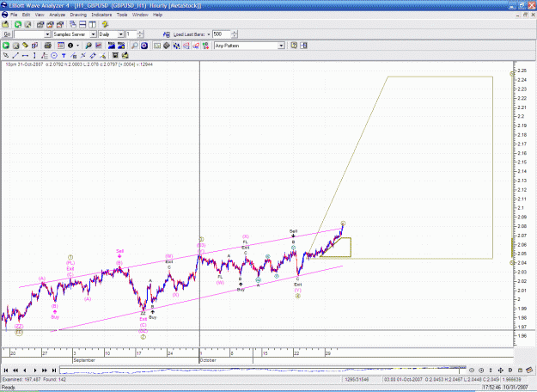
Task: Click the black circle info icon
Action: point(70,46)
